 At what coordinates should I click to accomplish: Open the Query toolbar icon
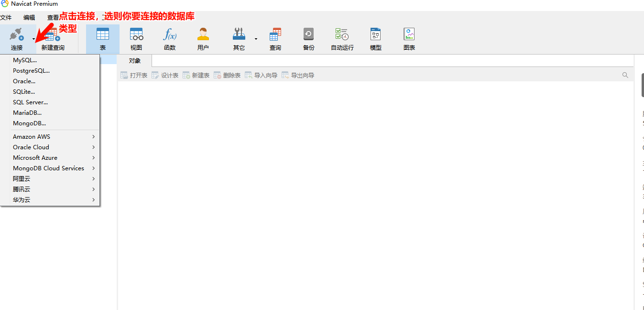pyautogui.click(x=275, y=34)
